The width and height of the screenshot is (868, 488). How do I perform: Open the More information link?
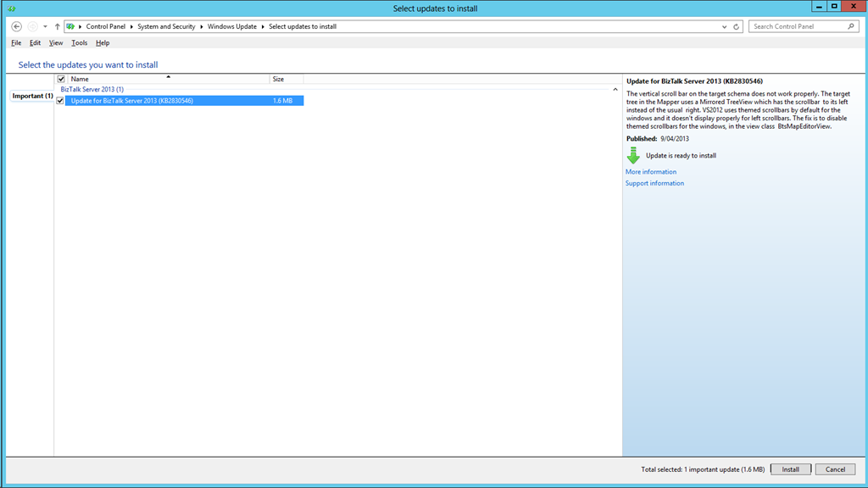click(x=651, y=172)
